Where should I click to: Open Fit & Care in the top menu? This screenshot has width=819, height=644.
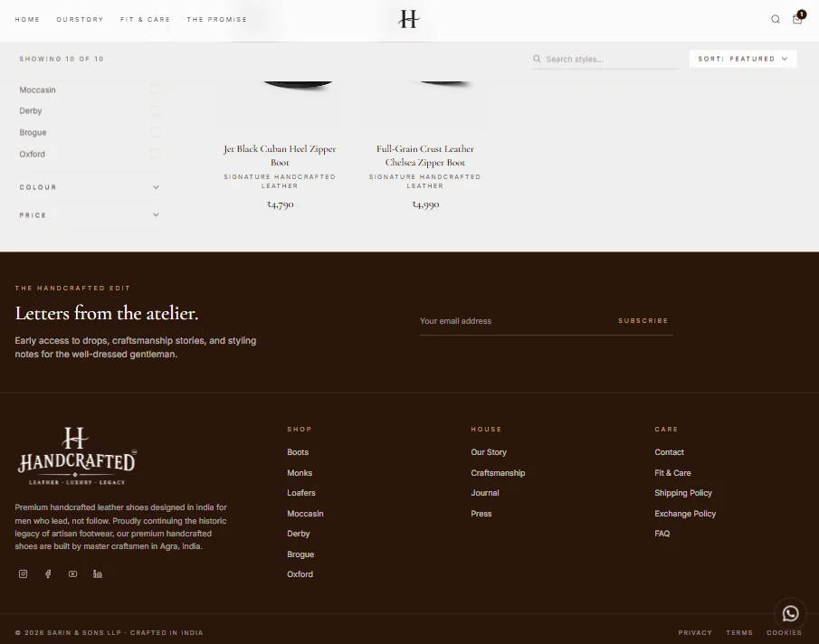(145, 19)
